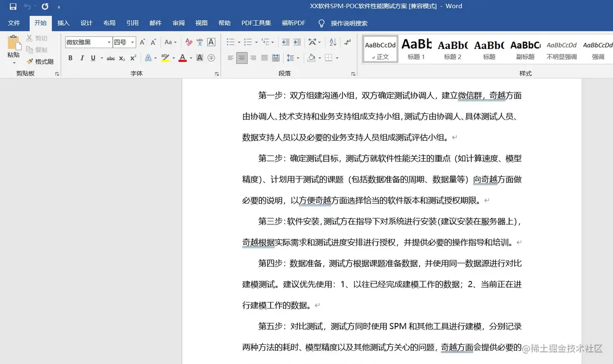Open the Font dialog launcher in 字体 group
Screen dimensions: 613x364
click(217, 74)
